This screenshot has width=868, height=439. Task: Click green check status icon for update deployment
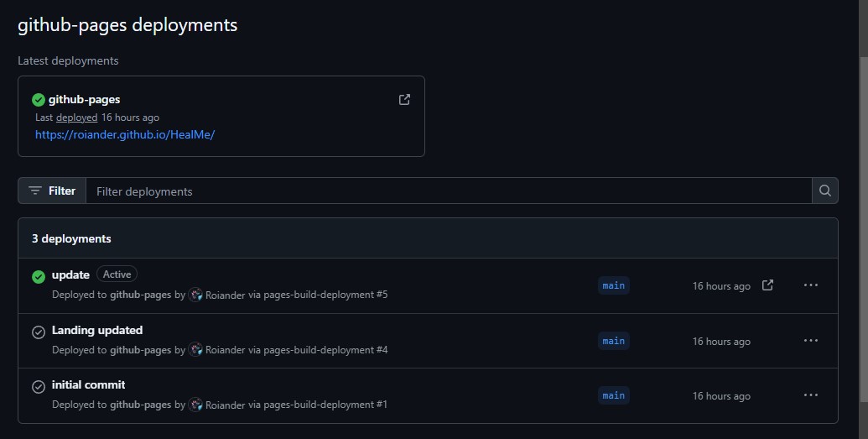39,277
